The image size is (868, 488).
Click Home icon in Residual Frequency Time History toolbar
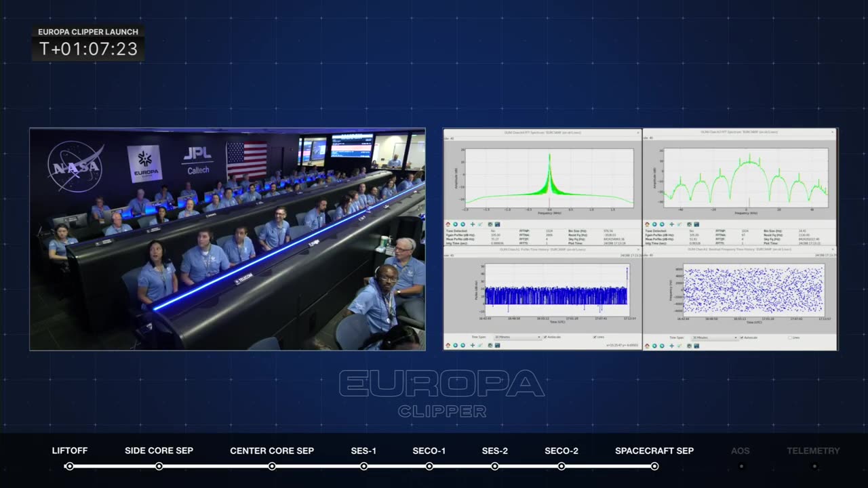point(648,346)
